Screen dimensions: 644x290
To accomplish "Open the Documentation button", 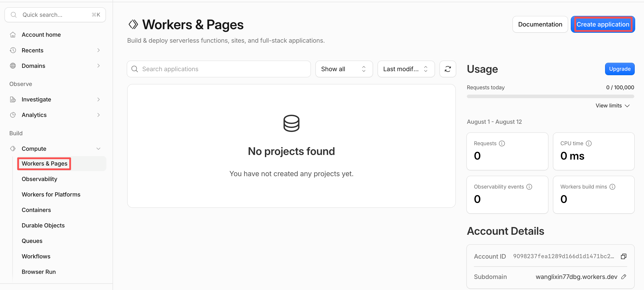I will coord(540,25).
